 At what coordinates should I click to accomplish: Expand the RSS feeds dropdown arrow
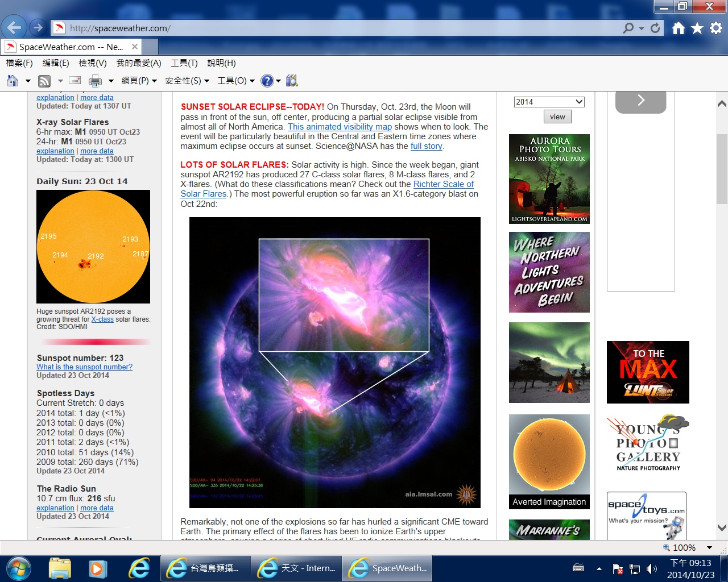click(60, 81)
